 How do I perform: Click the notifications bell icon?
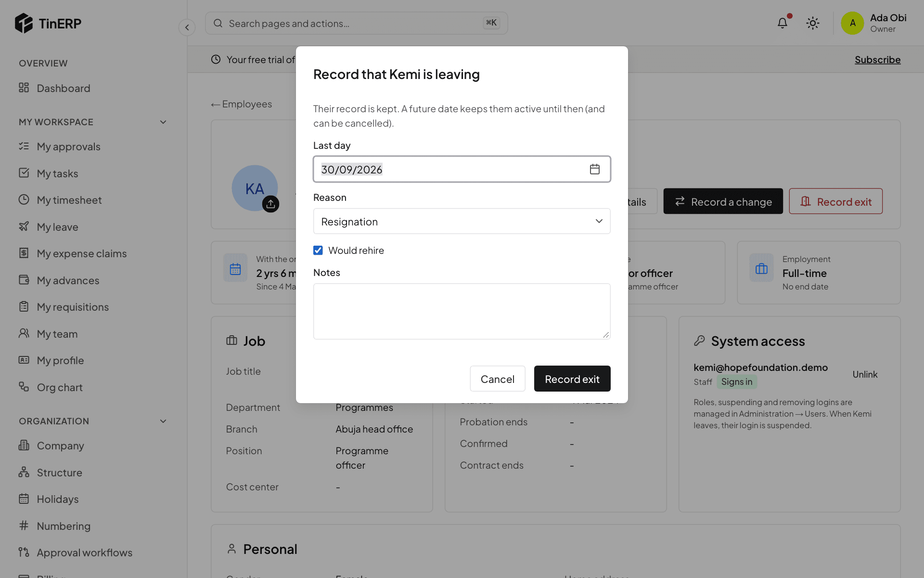(x=783, y=23)
